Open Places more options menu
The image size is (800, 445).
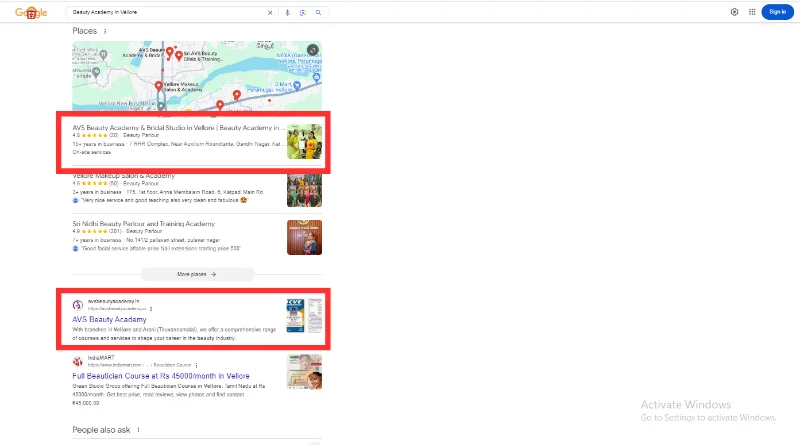pos(105,31)
